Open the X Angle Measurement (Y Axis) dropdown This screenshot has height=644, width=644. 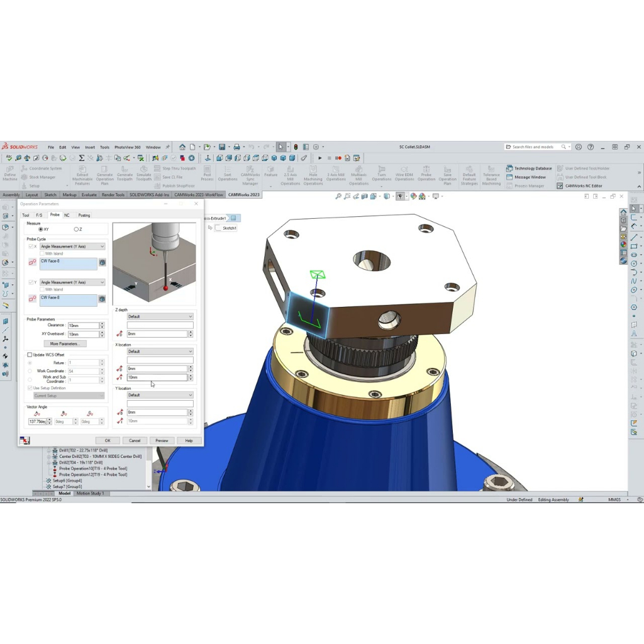pyautogui.click(x=72, y=247)
